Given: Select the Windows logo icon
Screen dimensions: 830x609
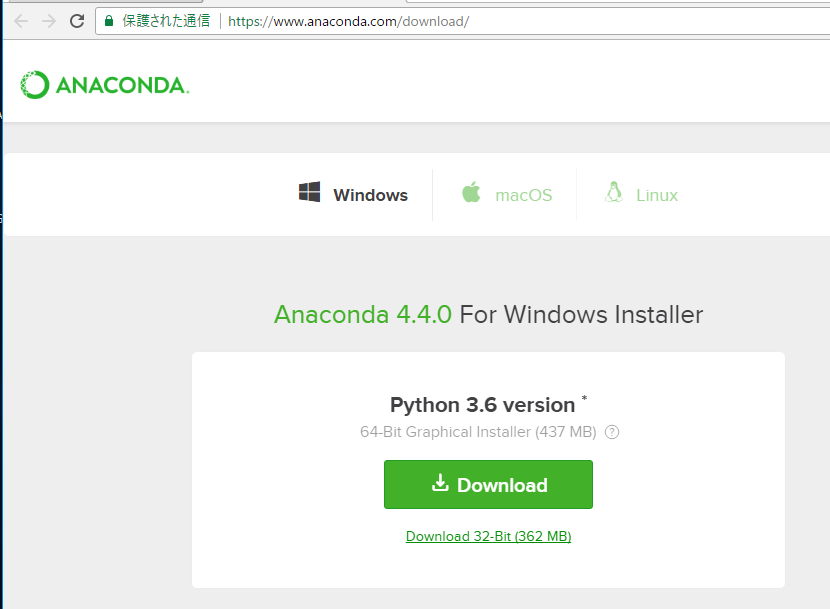Looking at the screenshot, I should [x=310, y=193].
